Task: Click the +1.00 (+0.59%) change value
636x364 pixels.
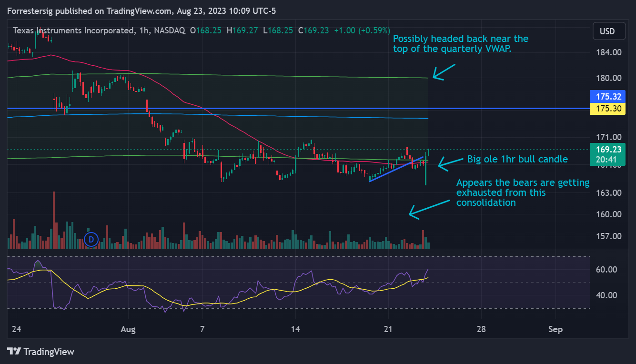Action: 362,30
